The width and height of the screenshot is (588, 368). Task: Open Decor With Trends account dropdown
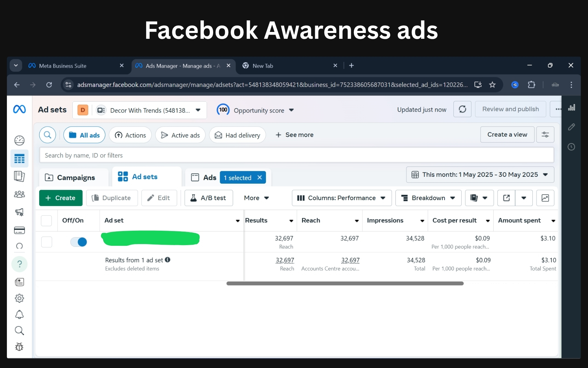click(x=140, y=110)
